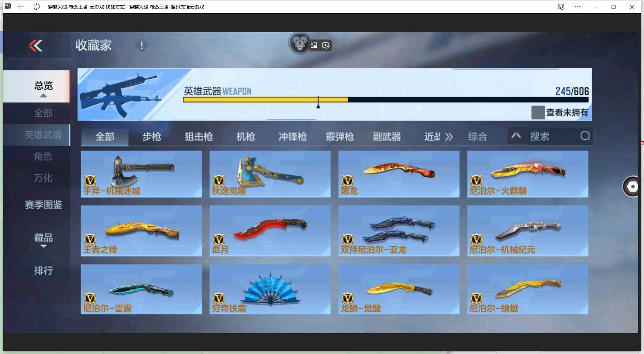Open the info exclamation icon beside 收藏家
This screenshot has height=354, width=644.
(x=142, y=45)
